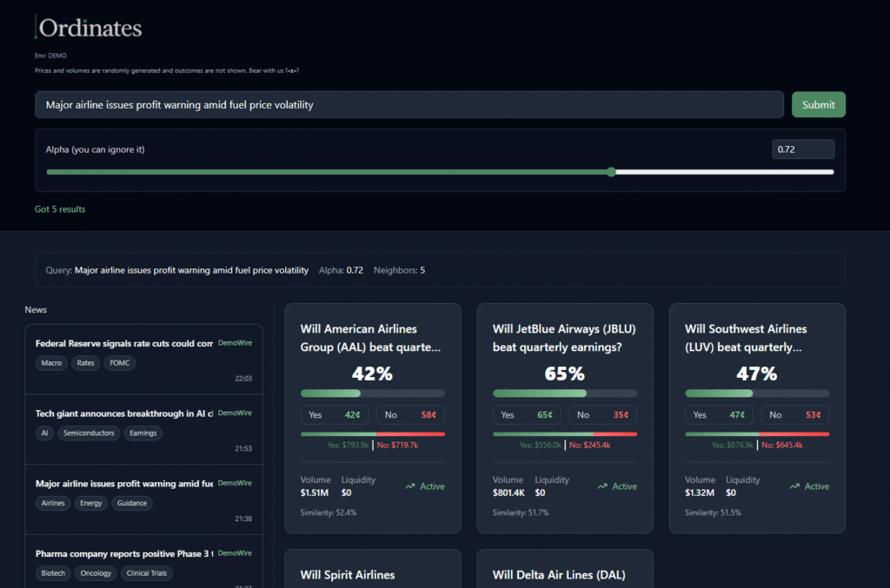Click the Active trend icon on JetBlue card

[602, 486]
